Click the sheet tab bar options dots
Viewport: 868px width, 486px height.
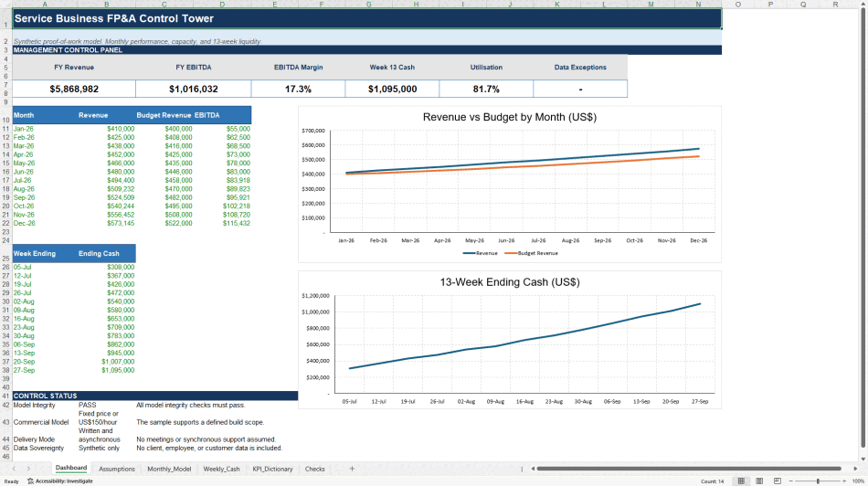[x=522, y=469]
